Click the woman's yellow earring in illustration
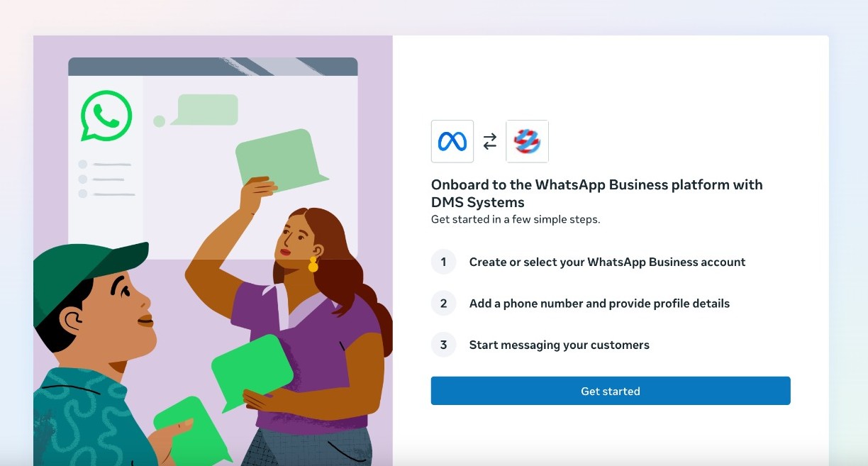 point(313,265)
